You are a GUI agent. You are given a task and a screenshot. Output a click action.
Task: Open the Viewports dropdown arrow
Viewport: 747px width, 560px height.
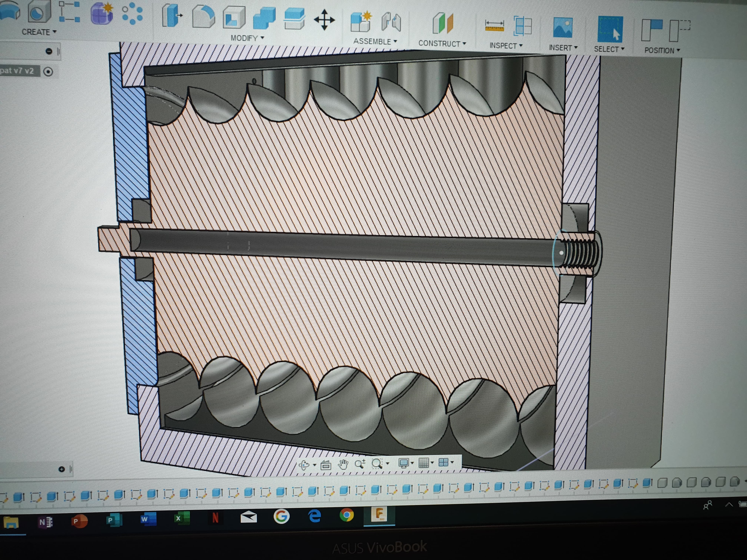coord(452,462)
